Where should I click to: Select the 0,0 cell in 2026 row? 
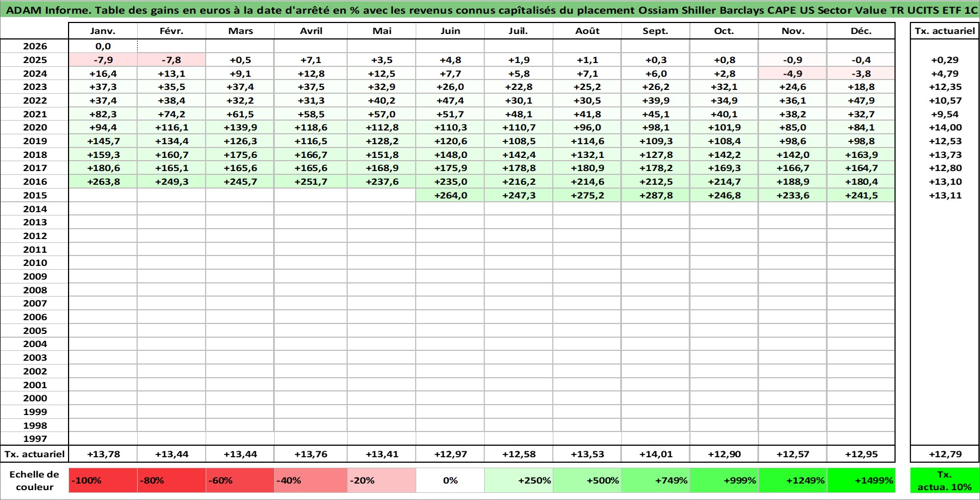coord(103,47)
